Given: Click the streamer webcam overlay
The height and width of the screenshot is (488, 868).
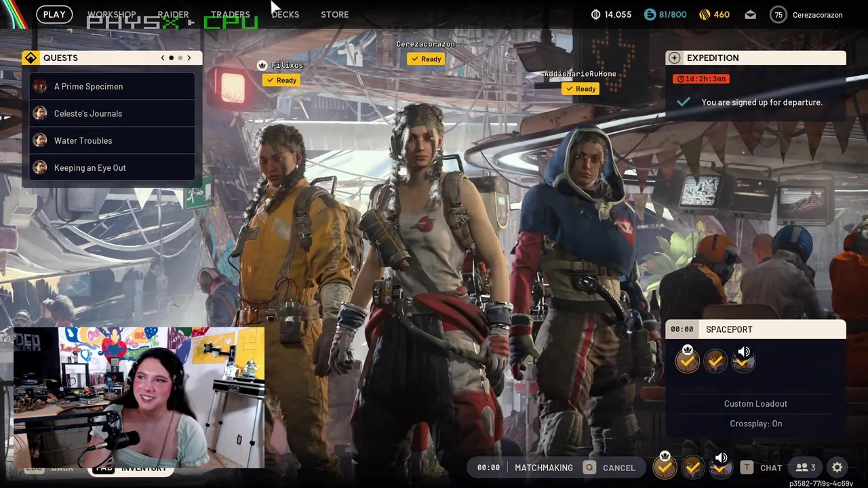Looking at the screenshot, I should [138, 398].
